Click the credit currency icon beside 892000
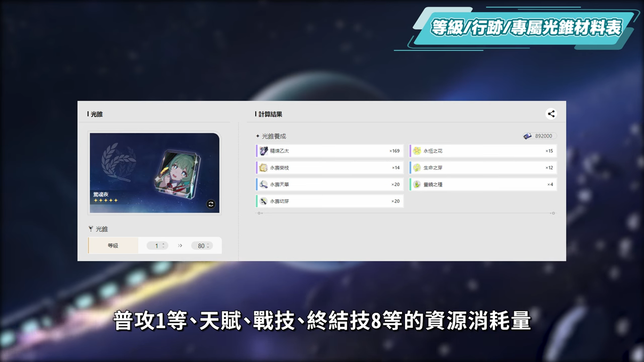The image size is (644, 362). click(527, 136)
